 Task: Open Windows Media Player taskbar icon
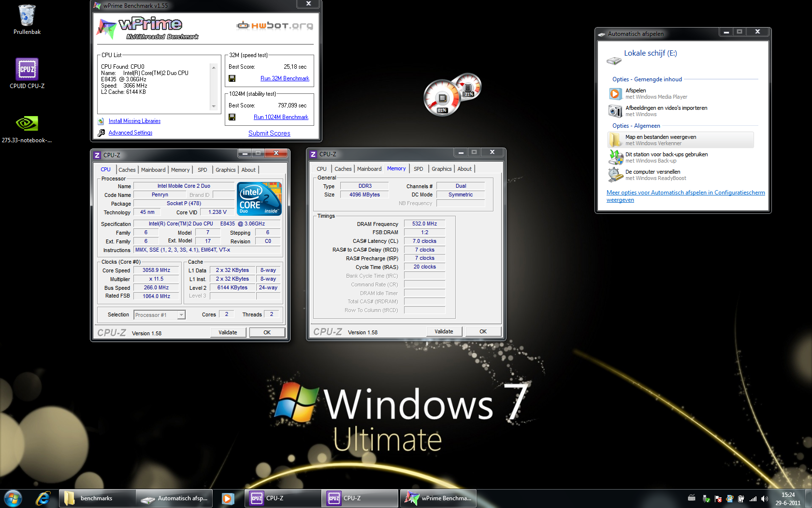point(228,498)
